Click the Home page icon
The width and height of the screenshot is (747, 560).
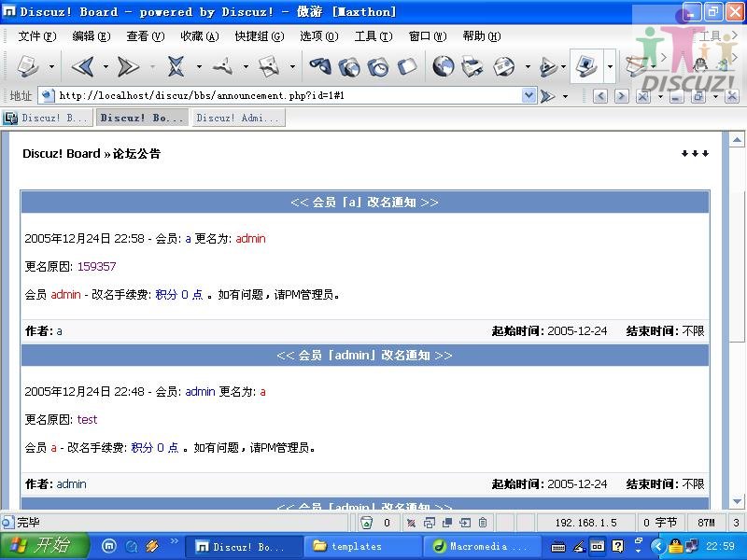[269, 66]
